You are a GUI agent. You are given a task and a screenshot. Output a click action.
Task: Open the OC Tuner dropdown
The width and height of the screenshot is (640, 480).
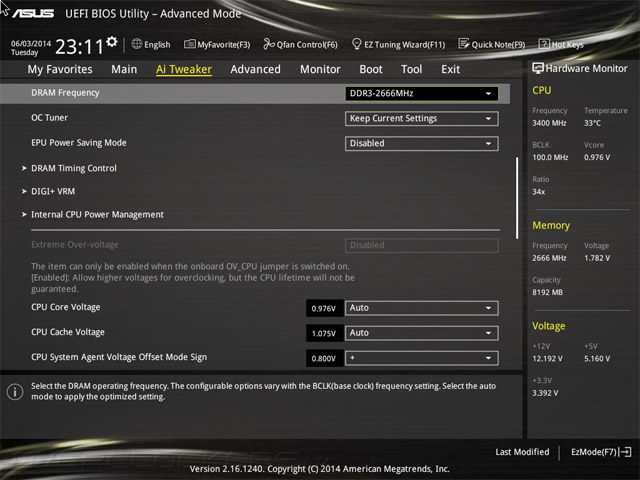pos(422,118)
